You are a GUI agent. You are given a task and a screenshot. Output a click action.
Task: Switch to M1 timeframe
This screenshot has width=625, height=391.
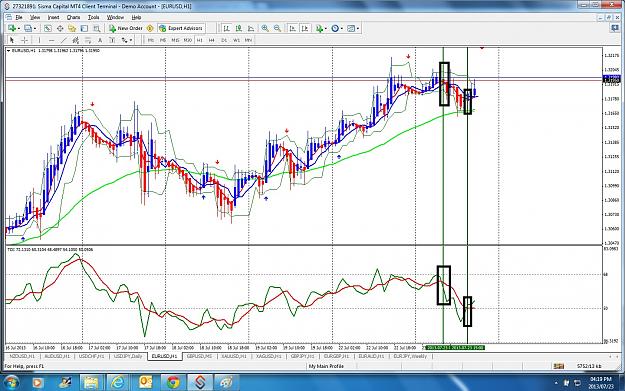pyautogui.click(x=151, y=40)
